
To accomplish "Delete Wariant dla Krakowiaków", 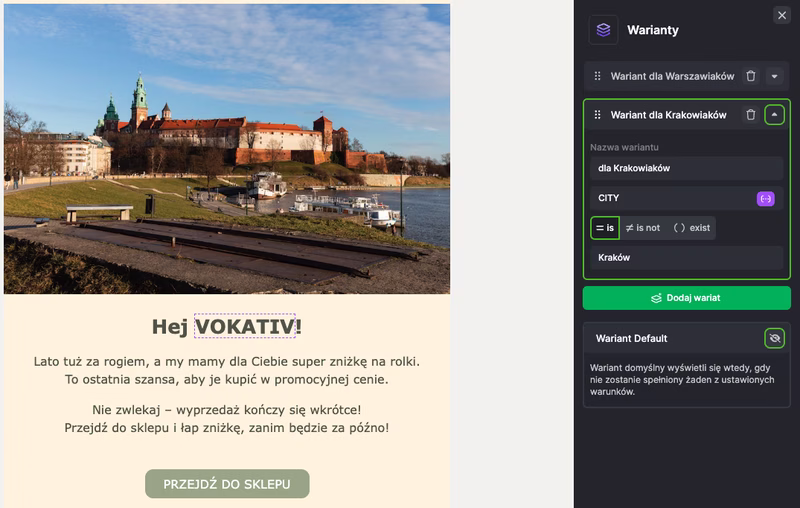I will tap(751, 115).
